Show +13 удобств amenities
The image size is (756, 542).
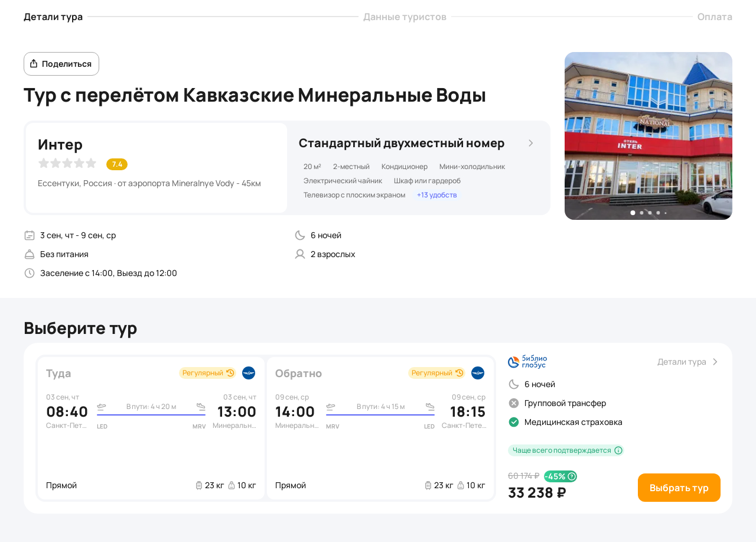tap(436, 195)
